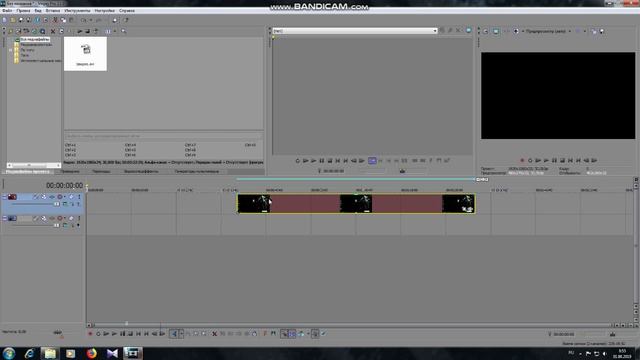Click the black video preview screen
Viewport: 640px width, 360px height.
click(558, 96)
